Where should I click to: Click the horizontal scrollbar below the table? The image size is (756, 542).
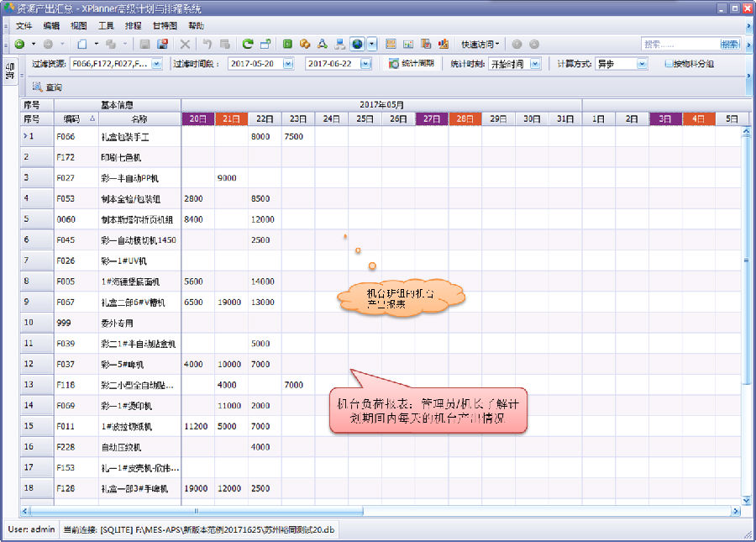click(378, 510)
